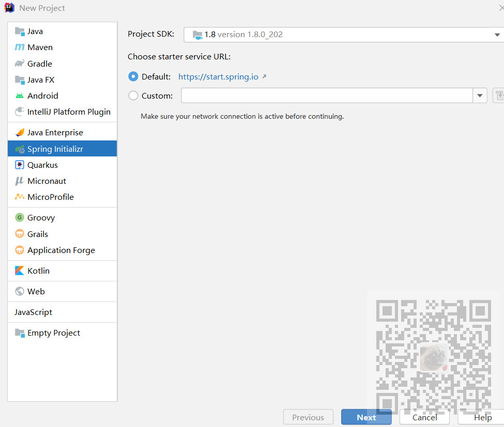Click the Application Forge icon
The image size is (504, 427).
[x=20, y=250]
